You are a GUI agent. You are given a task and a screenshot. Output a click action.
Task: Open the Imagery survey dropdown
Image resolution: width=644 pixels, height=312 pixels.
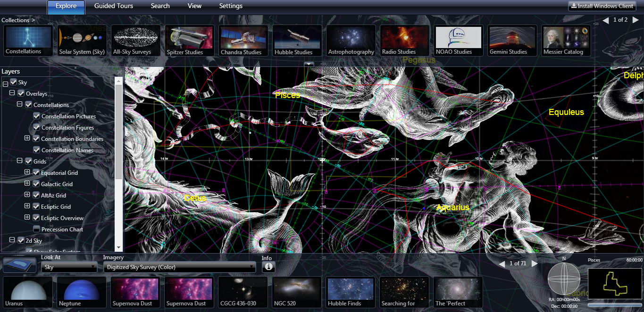180,267
